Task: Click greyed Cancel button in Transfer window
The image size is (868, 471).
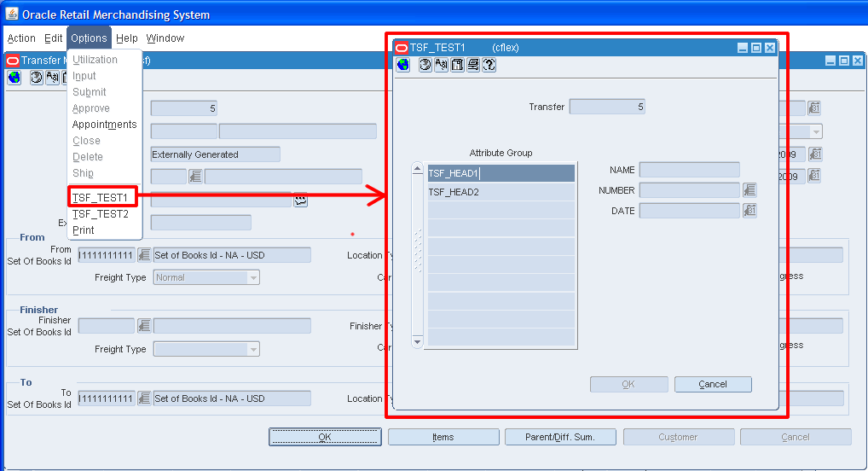Action: coord(796,437)
